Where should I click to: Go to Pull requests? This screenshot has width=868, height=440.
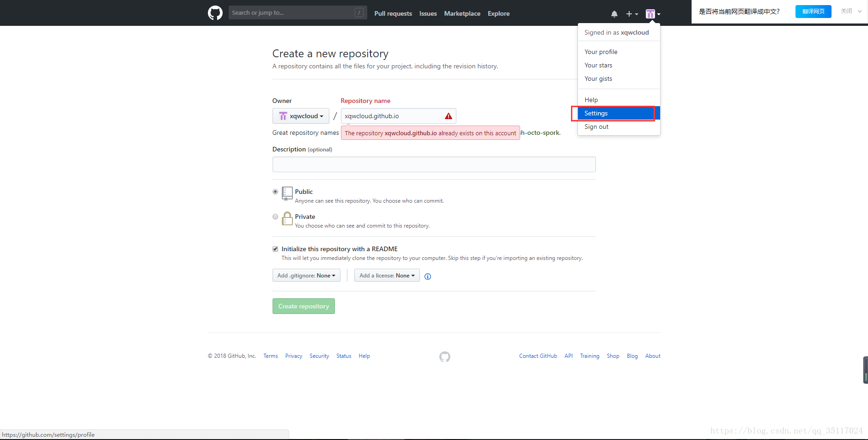(393, 13)
